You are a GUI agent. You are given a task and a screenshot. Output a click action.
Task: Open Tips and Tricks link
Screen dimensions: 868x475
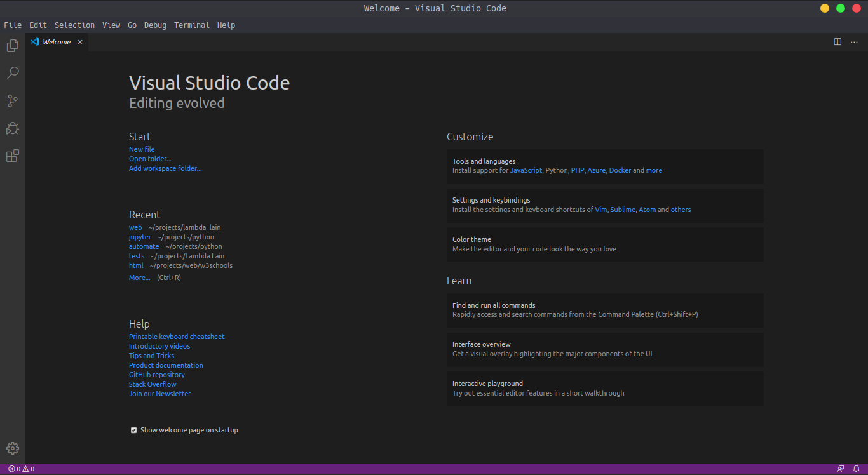coord(151,356)
